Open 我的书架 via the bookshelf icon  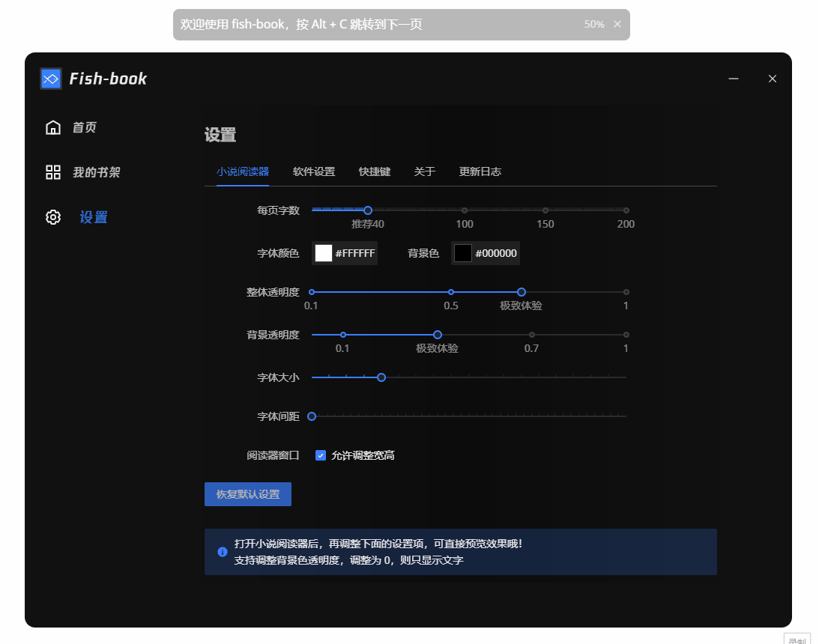tap(52, 171)
